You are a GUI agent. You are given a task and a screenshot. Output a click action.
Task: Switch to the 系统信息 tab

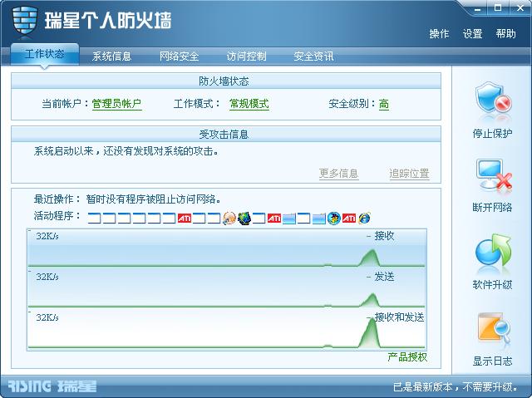(x=111, y=56)
